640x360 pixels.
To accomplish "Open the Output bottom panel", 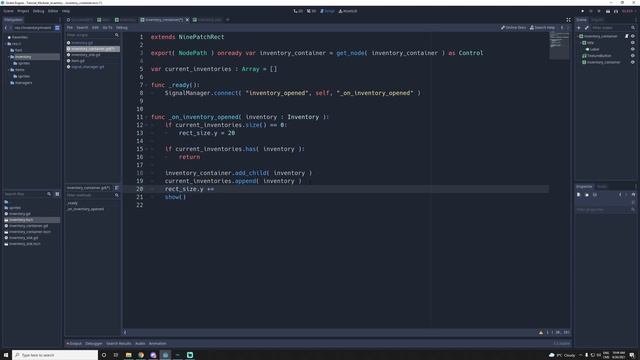I will pos(74,344).
